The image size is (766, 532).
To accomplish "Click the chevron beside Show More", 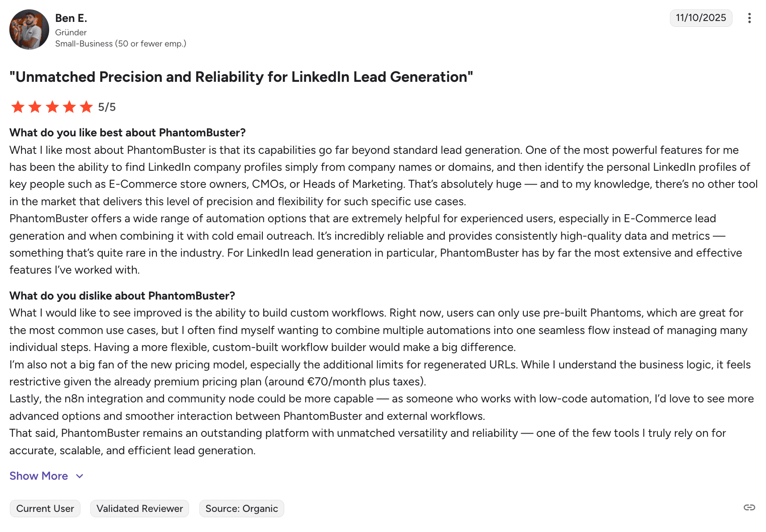I will pyautogui.click(x=80, y=476).
